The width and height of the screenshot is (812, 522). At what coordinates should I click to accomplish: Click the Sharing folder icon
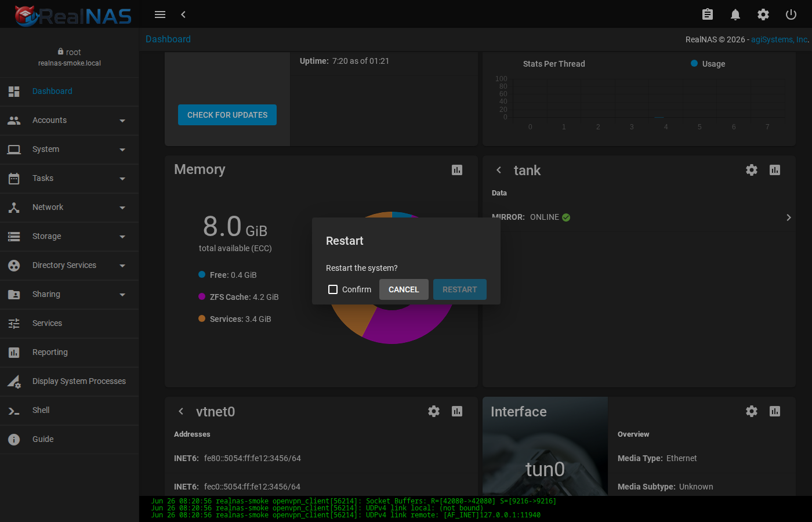14,295
